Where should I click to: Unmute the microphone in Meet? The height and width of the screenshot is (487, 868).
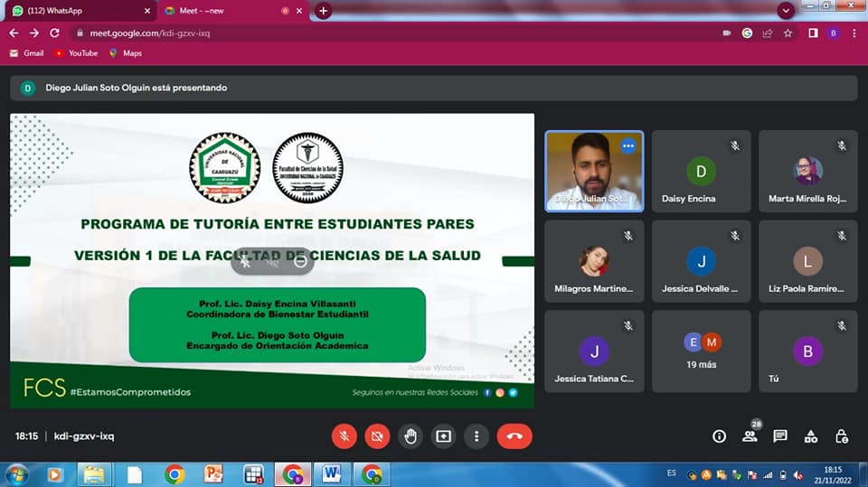[344, 436]
